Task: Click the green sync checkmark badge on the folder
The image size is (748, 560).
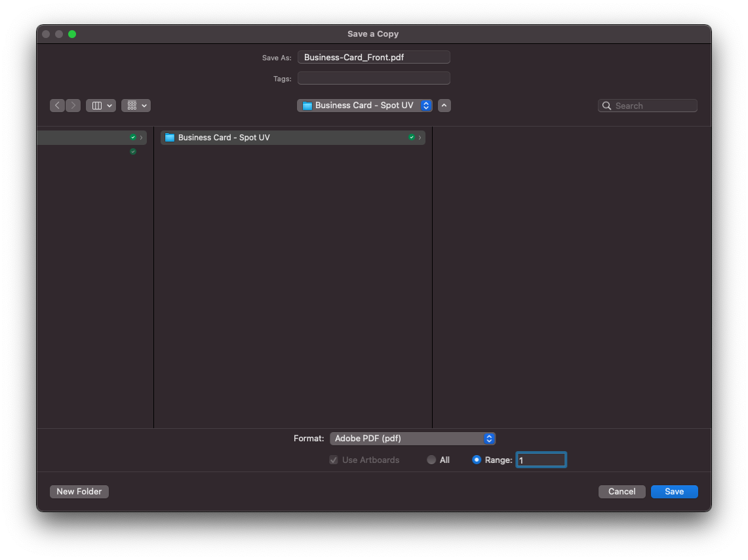Action: point(412,137)
